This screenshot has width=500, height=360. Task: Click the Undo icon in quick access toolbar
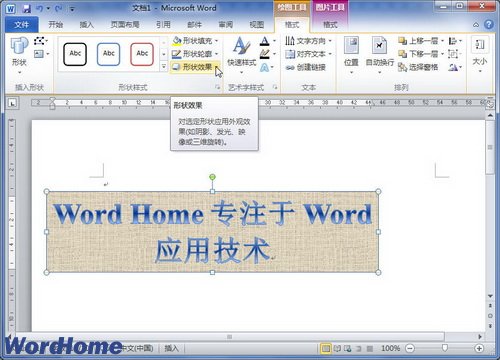coord(40,8)
